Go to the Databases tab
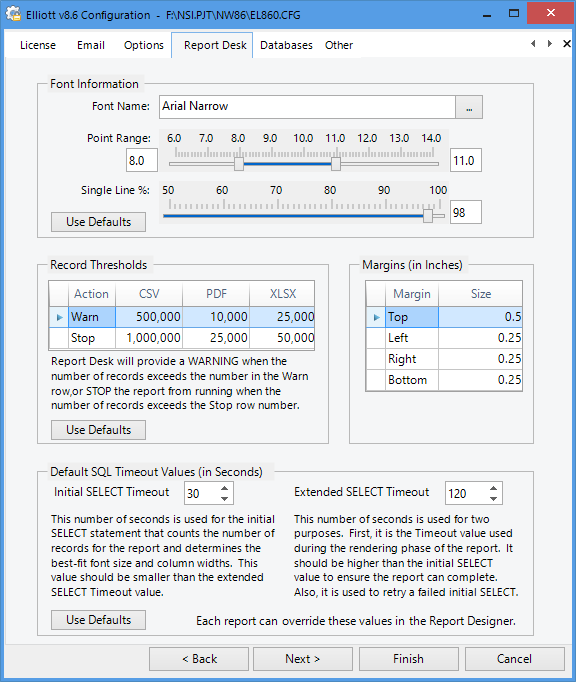The height and width of the screenshot is (682, 576). pos(286,45)
